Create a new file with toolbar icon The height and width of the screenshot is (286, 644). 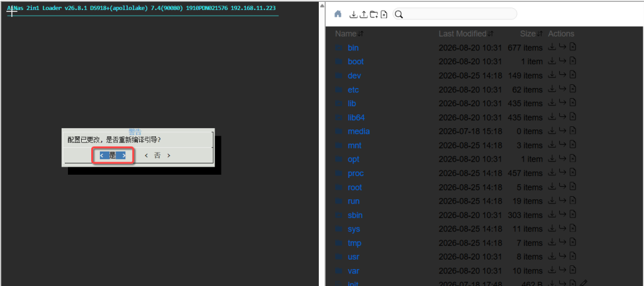pos(384,14)
